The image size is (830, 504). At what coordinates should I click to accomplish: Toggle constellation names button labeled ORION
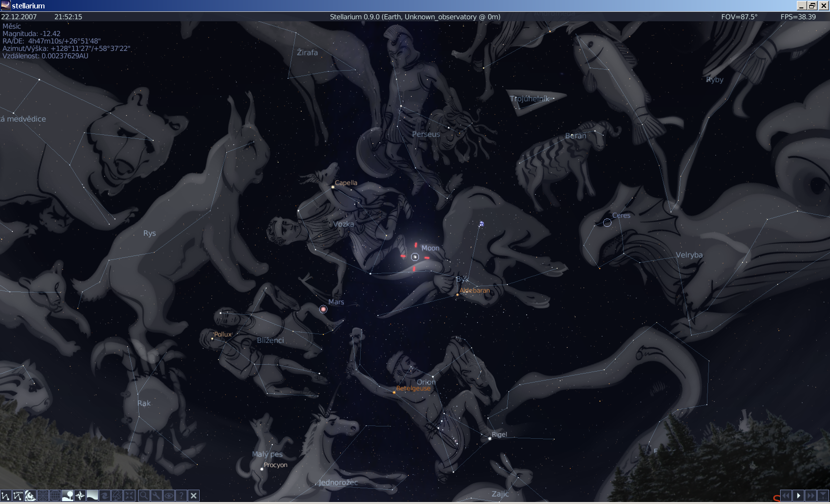(x=18, y=496)
